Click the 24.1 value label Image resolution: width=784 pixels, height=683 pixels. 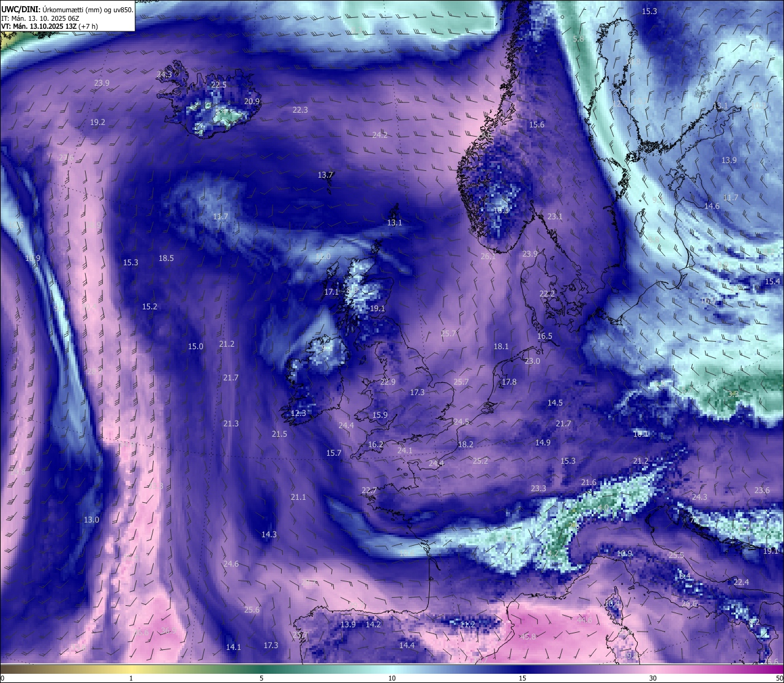[x=405, y=450]
